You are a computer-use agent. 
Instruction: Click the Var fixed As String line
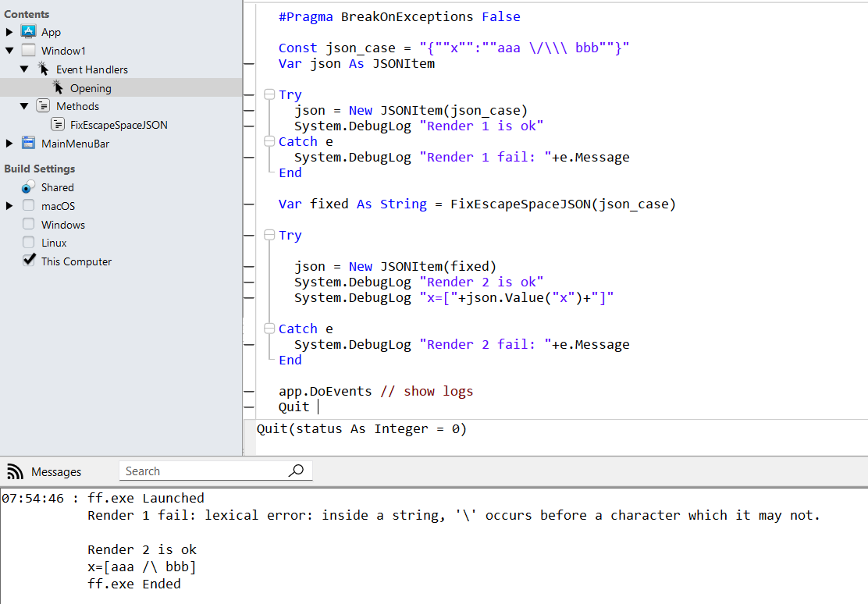tap(477, 204)
